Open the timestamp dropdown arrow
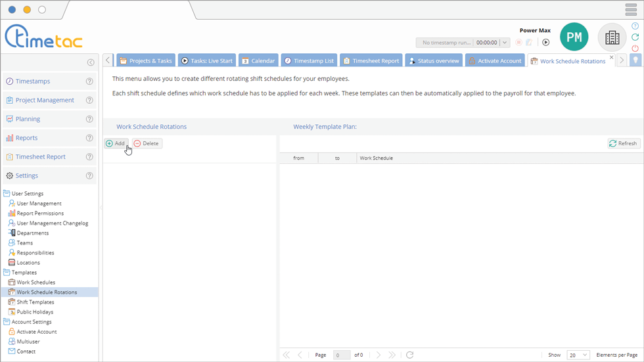Viewport: 644px width, 362px height. coord(505,42)
